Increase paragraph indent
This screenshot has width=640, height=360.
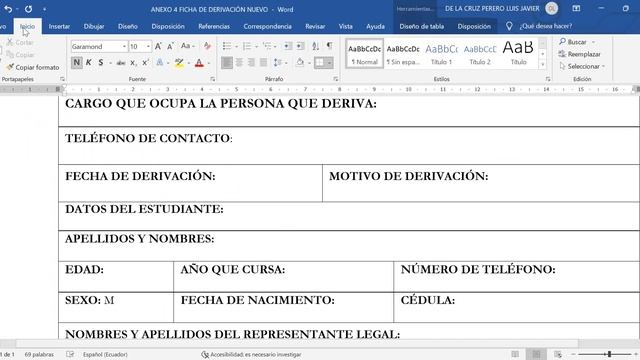pyautogui.click(x=300, y=46)
